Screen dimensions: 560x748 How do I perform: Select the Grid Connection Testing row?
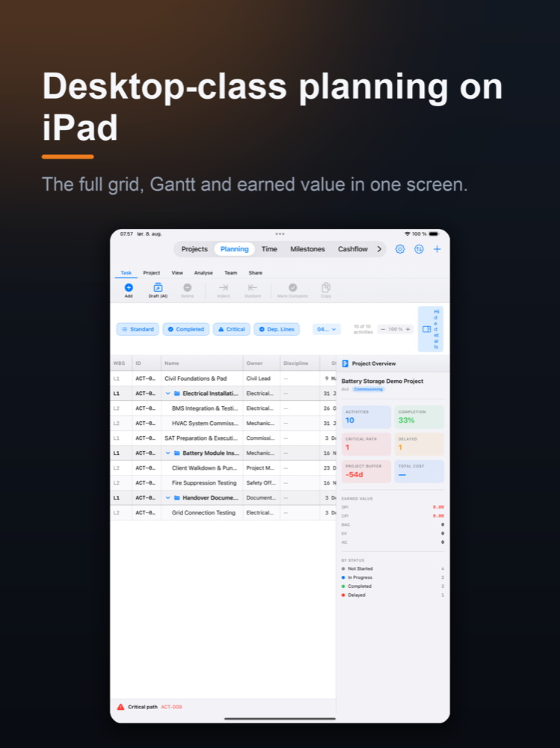point(224,513)
